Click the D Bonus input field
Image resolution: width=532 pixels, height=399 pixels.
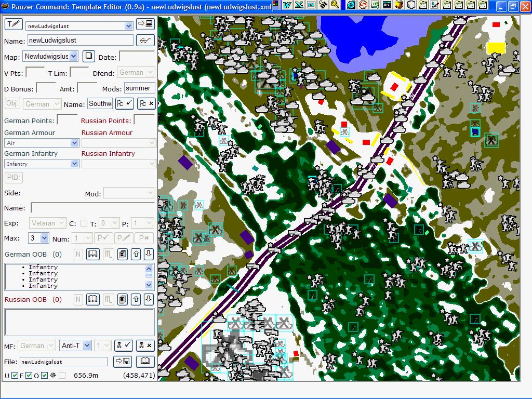[46, 88]
